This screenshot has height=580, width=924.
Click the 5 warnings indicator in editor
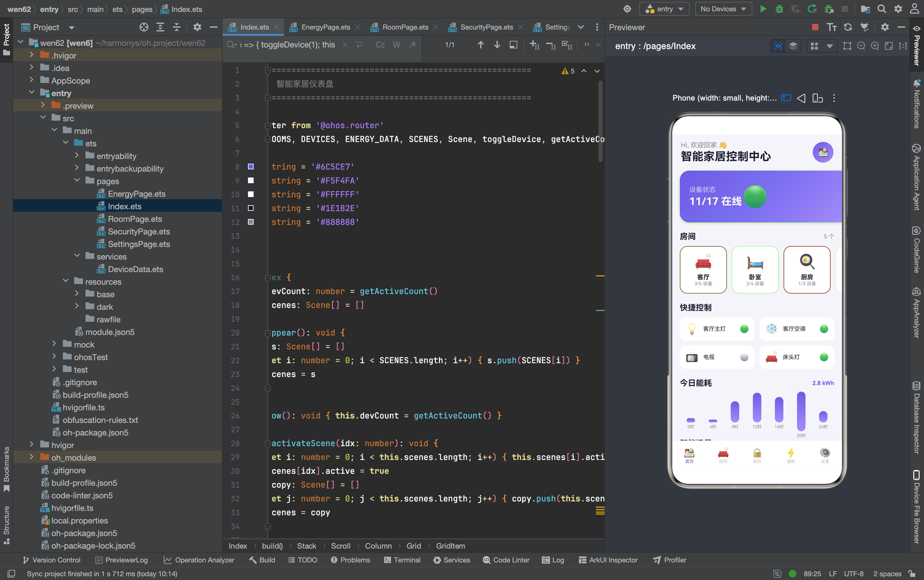[568, 71]
